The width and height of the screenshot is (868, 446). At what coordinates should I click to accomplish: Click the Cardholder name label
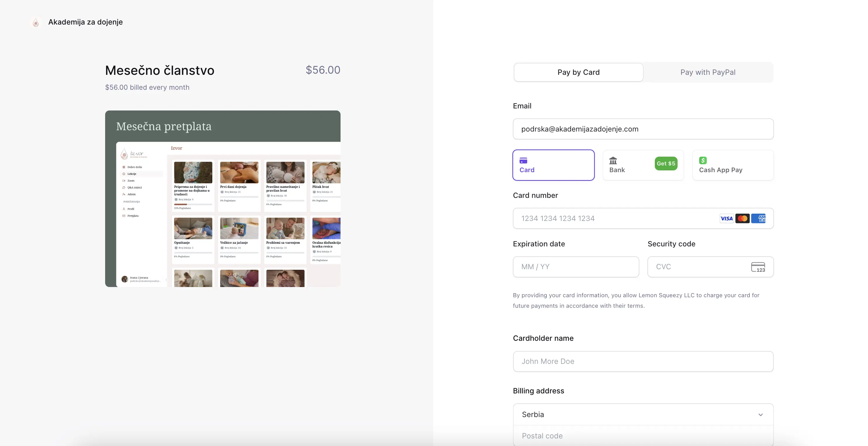tap(543, 338)
